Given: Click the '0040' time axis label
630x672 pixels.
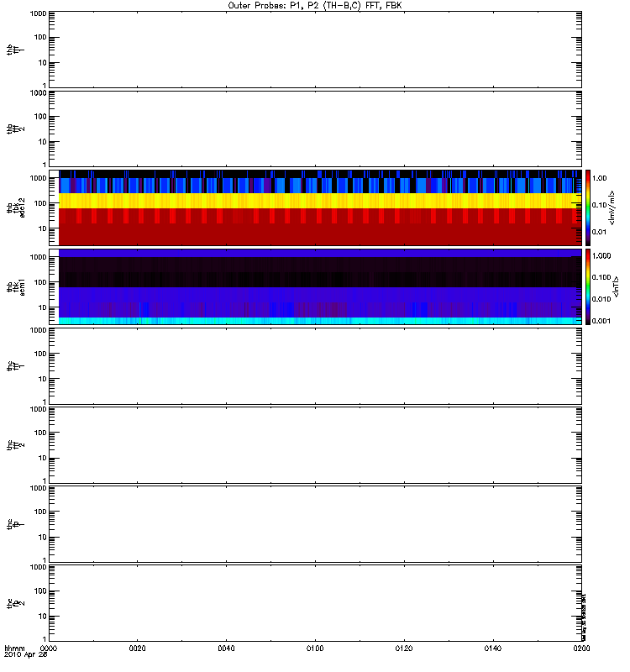Looking at the screenshot, I should 226,648.
